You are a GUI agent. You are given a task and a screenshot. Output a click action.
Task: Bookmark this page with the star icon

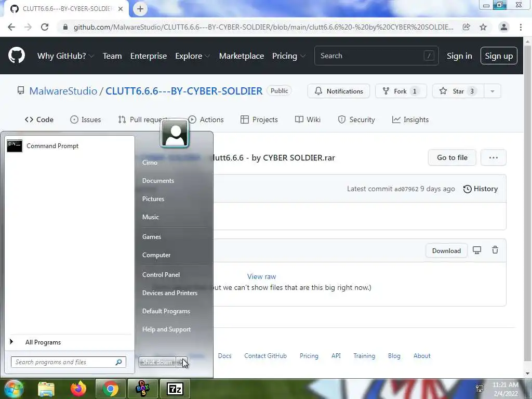483,27
